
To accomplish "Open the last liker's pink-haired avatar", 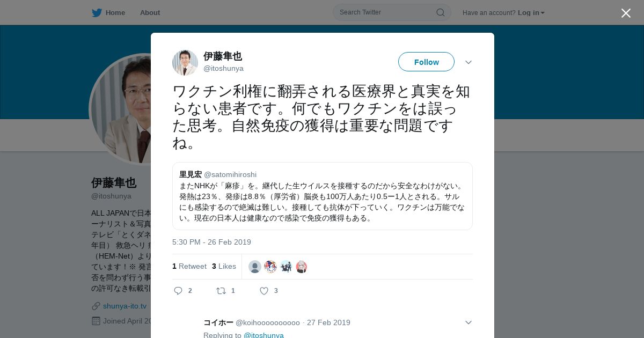I will coord(302,267).
